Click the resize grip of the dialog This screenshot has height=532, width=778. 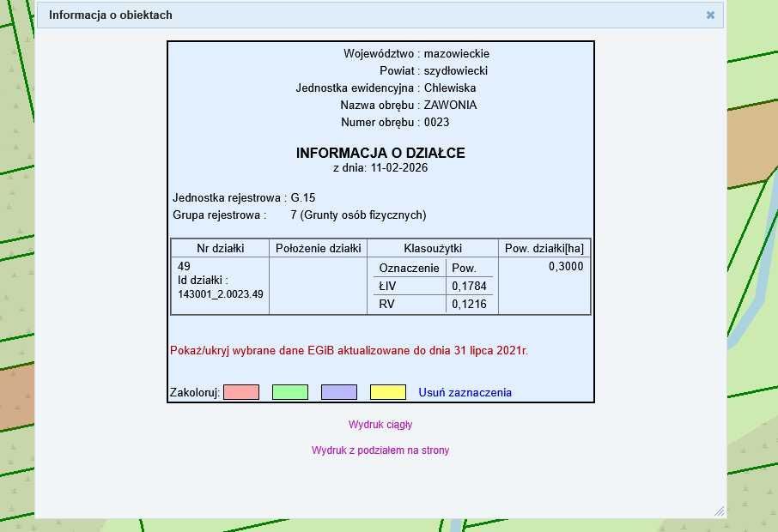coord(720,511)
